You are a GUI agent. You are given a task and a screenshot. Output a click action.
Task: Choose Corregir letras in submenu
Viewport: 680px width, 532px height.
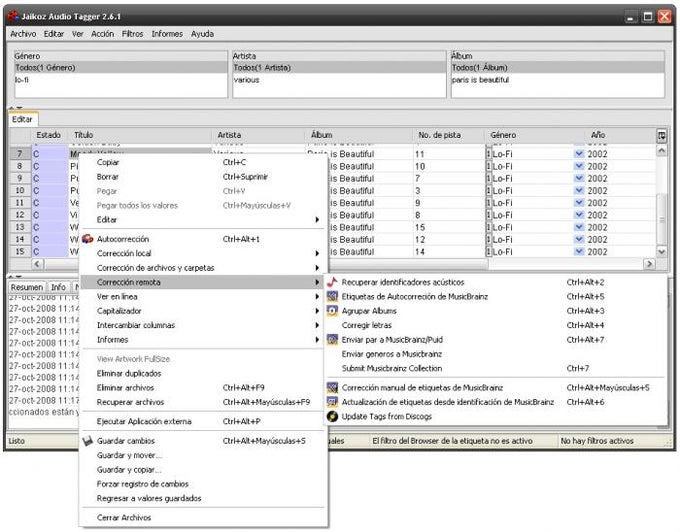click(x=495, y=325)
